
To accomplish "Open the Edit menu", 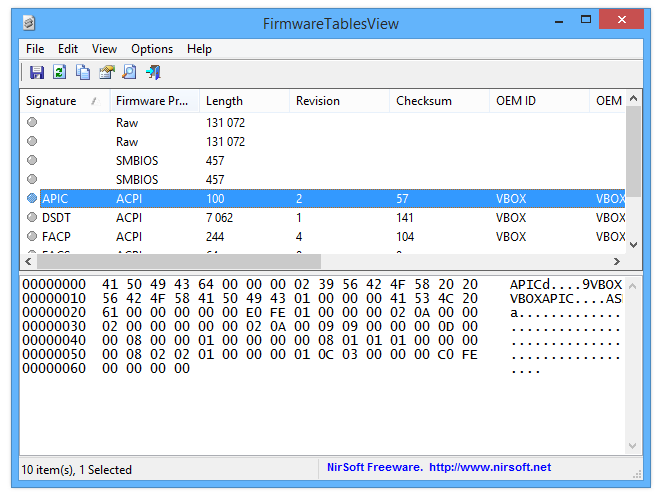I will [68, 49].
